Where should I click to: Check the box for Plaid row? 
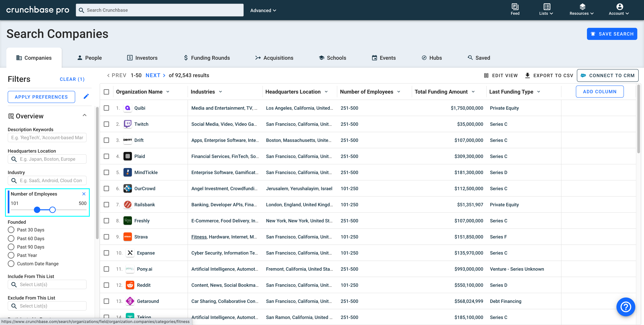point(107,156)
